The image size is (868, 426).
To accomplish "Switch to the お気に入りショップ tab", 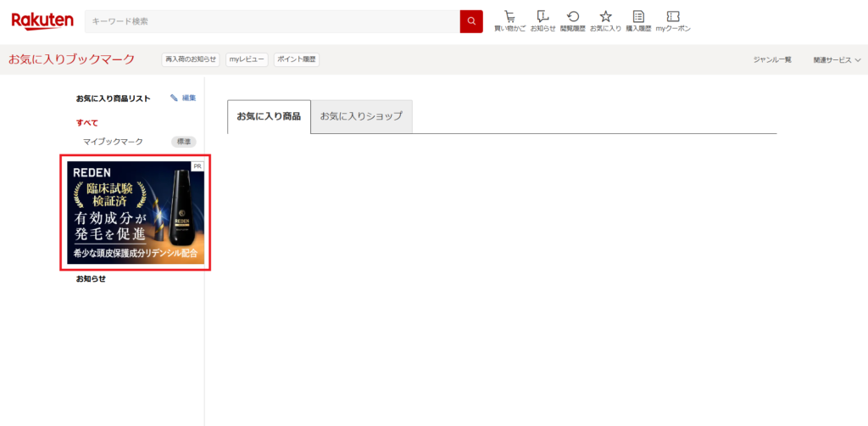I will point(361,116).
